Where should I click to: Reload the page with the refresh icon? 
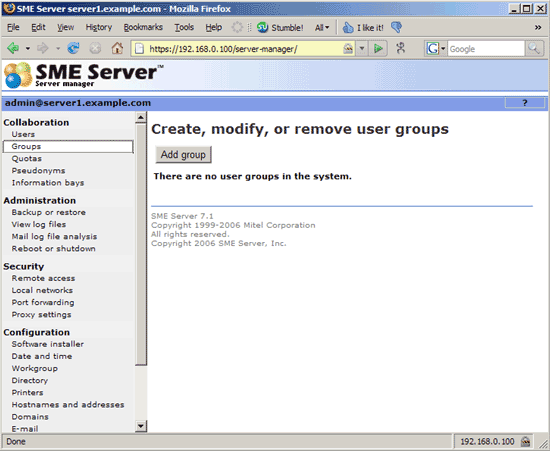tap(73, 48)
